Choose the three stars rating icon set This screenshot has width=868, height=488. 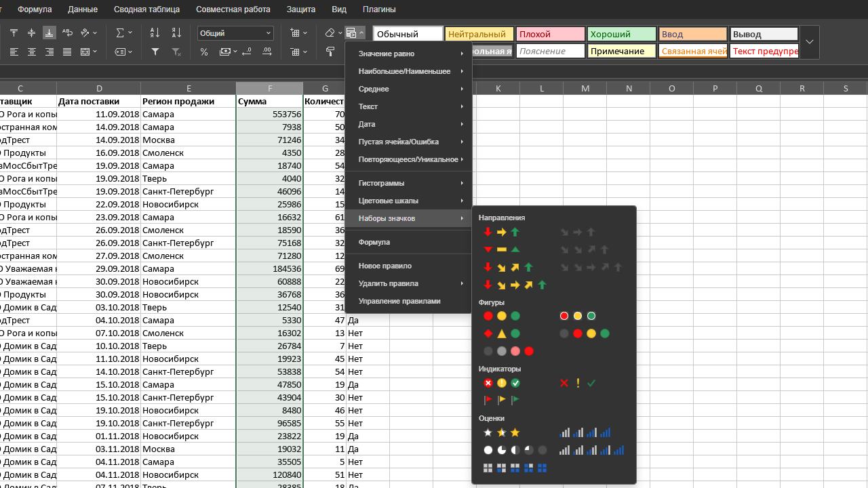(501, 432)
